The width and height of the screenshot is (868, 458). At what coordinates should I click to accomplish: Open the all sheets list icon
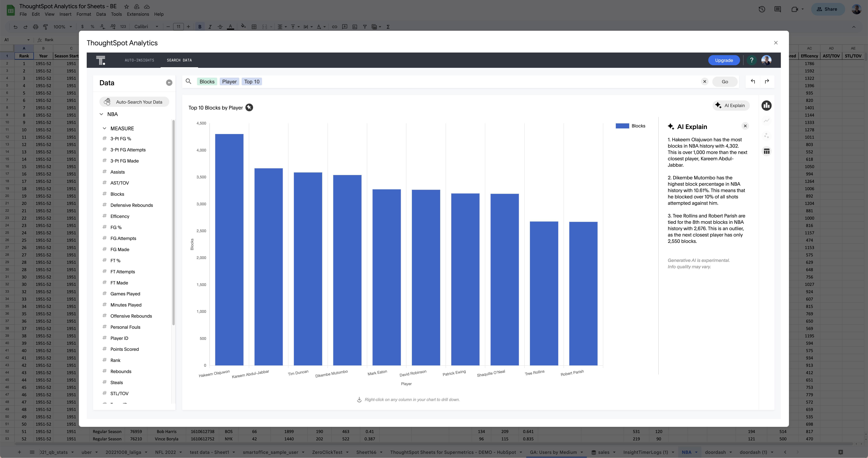pyautogui.click(x=32, y=452)
